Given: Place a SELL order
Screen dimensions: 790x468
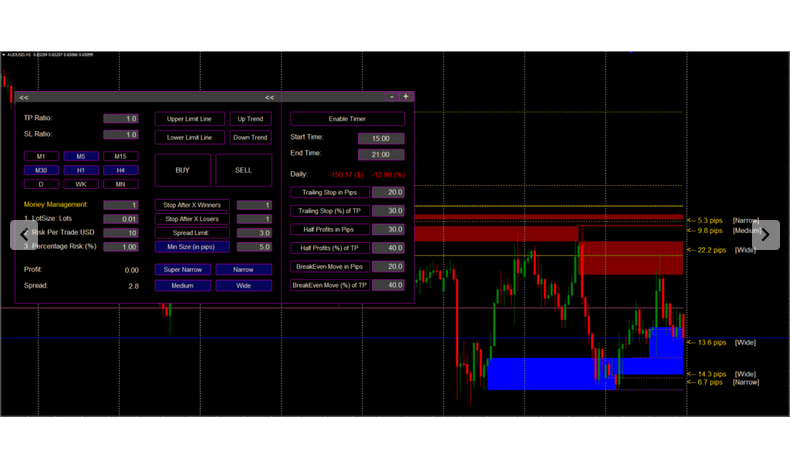Looking at the screenshot, I should tap(243, 170).
